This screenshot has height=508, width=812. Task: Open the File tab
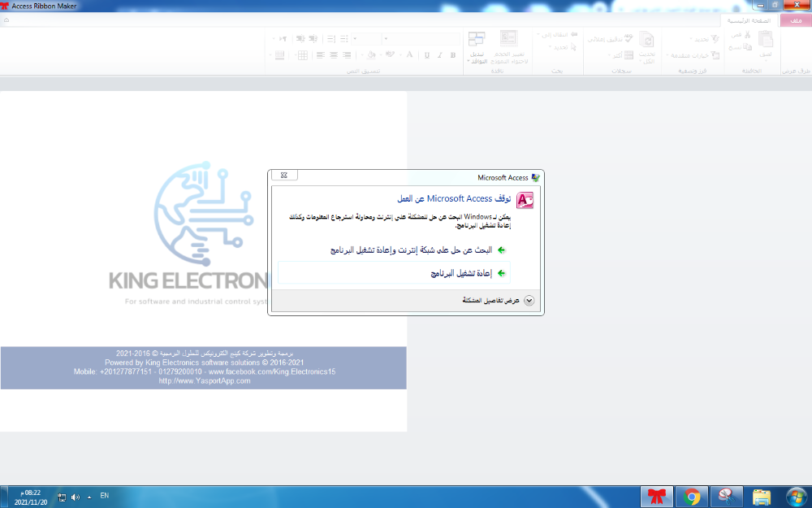point(796,20)
